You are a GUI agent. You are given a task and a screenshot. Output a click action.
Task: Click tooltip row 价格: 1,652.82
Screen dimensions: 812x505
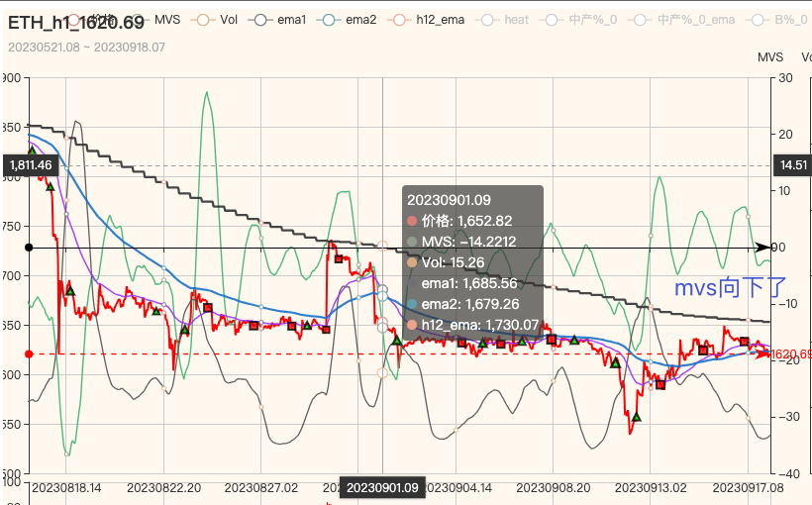pos(459,221)
